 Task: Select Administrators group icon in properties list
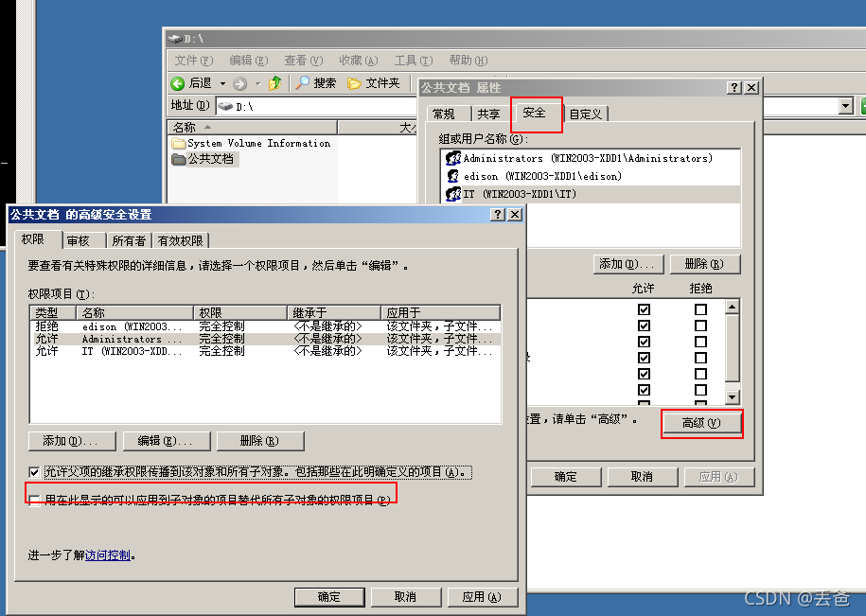pyautogui.click(x=453, y=158)
